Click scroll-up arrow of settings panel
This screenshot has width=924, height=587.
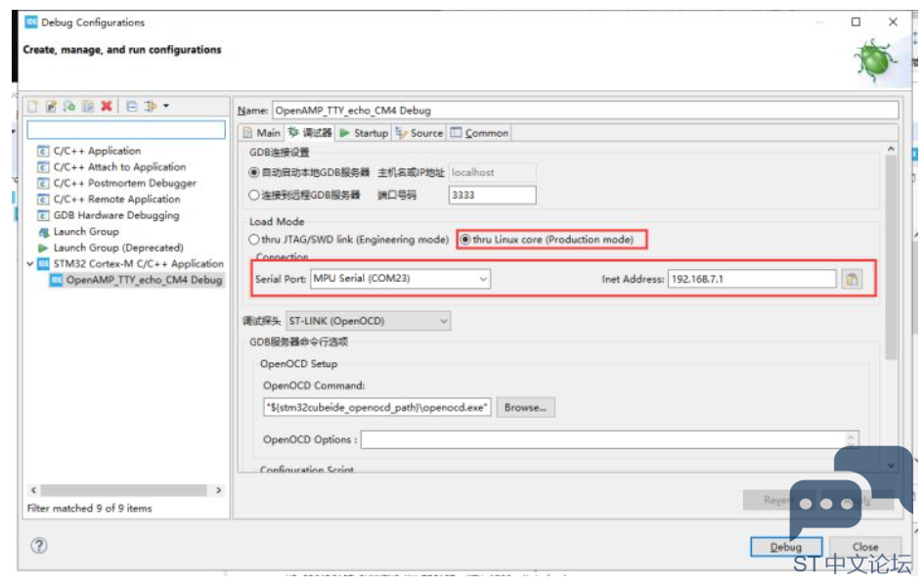891,149
